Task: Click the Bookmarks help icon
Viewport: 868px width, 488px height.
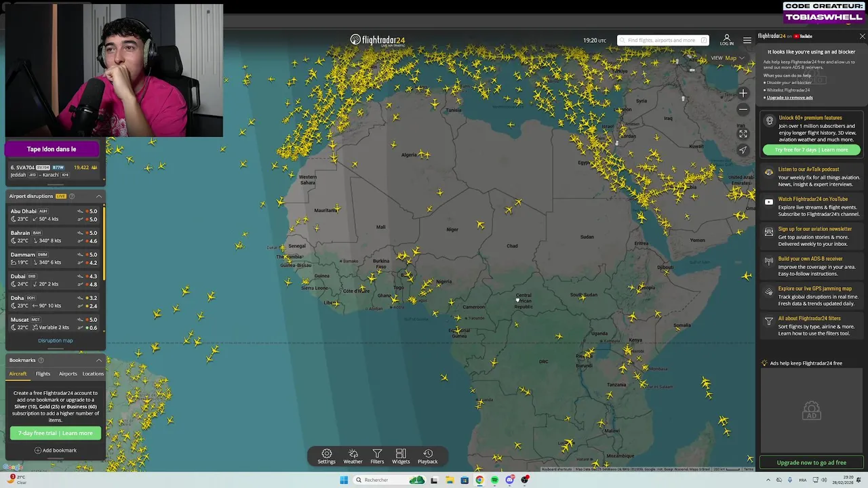Action: pyautogui.click(x=41, y=361)
